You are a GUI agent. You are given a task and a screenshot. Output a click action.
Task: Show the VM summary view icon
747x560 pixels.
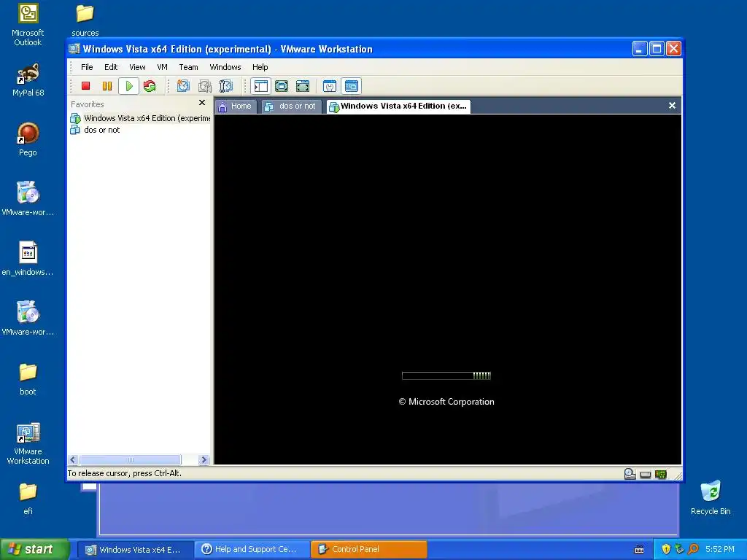point(330,86)
